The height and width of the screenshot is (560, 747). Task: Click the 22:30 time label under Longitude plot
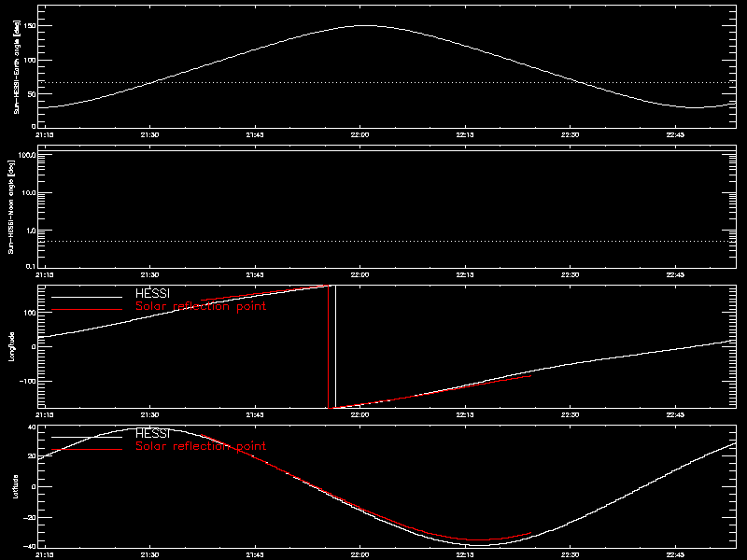click(570, 414)
